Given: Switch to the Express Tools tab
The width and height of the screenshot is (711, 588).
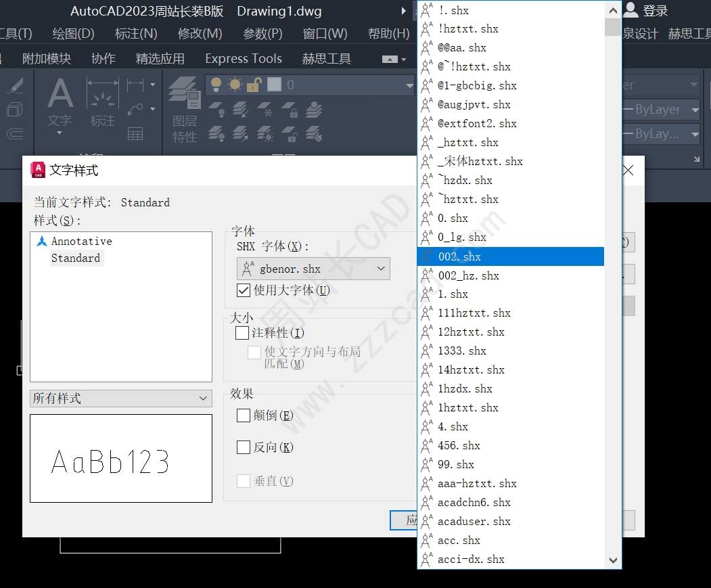Looking at the screenshot, I should (x=244, y=58).
